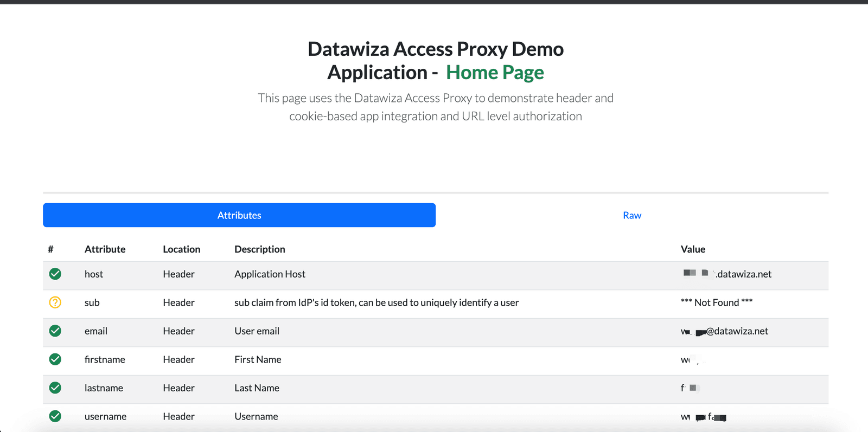Viewport: 868px width, 432px height.
Task: Click 'First Name' description text
Action: click(x=258, y=359)
